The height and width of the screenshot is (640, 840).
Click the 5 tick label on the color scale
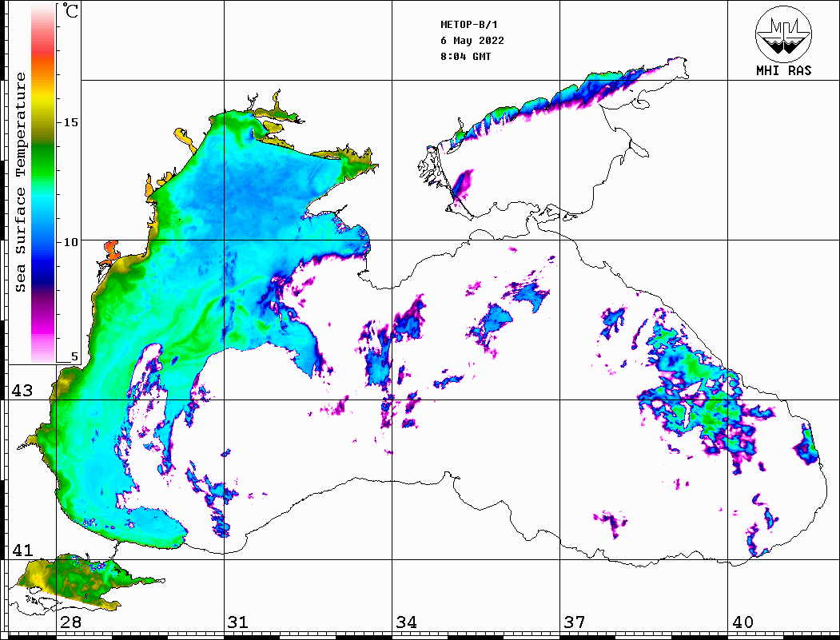click(x=74, y=356)
